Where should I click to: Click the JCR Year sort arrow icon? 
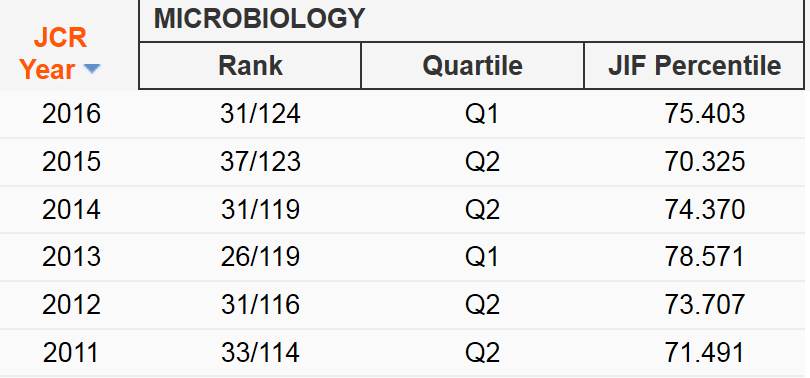[x=91, y=68]
